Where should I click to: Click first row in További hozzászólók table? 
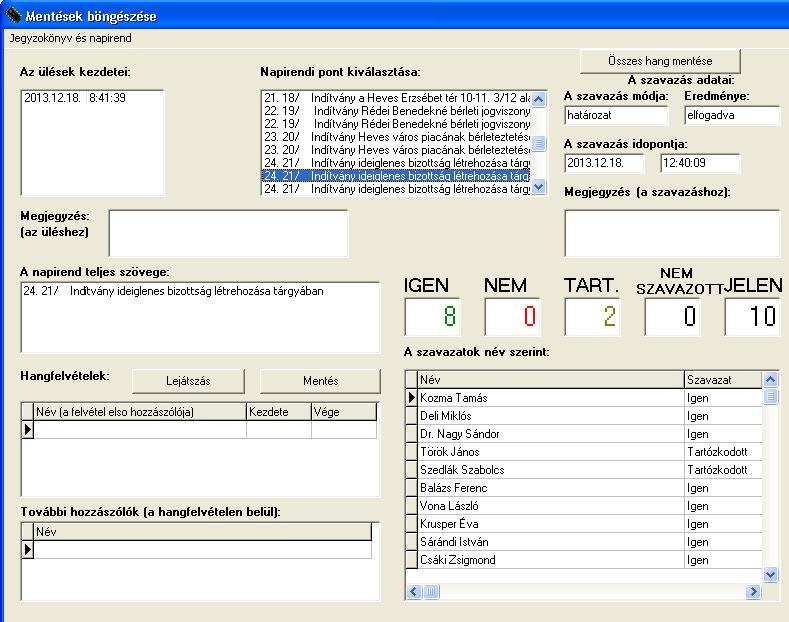pos(197,550)
